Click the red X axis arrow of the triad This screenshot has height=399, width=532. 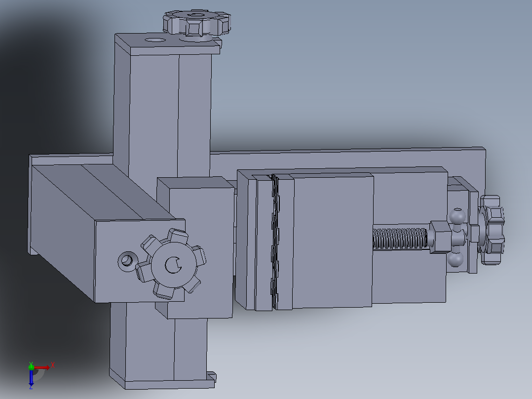pyautogui.click(x=42, y=367)
